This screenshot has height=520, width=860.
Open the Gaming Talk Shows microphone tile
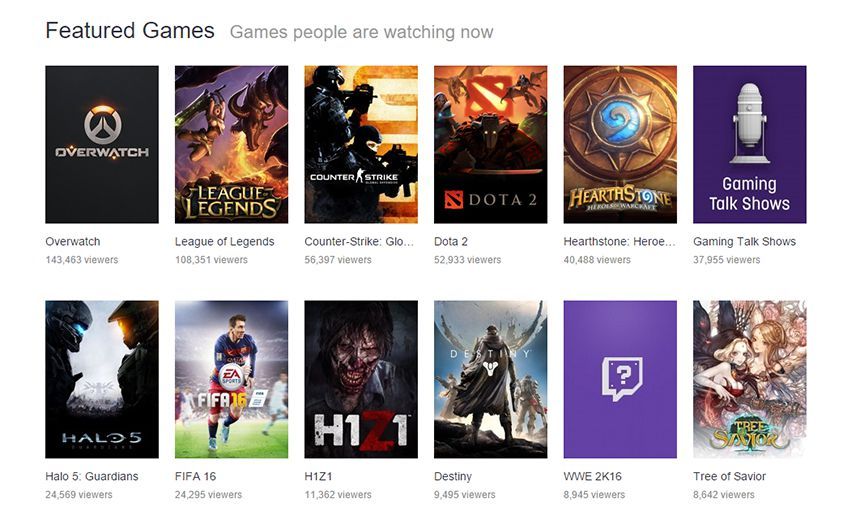click(749, 144)
